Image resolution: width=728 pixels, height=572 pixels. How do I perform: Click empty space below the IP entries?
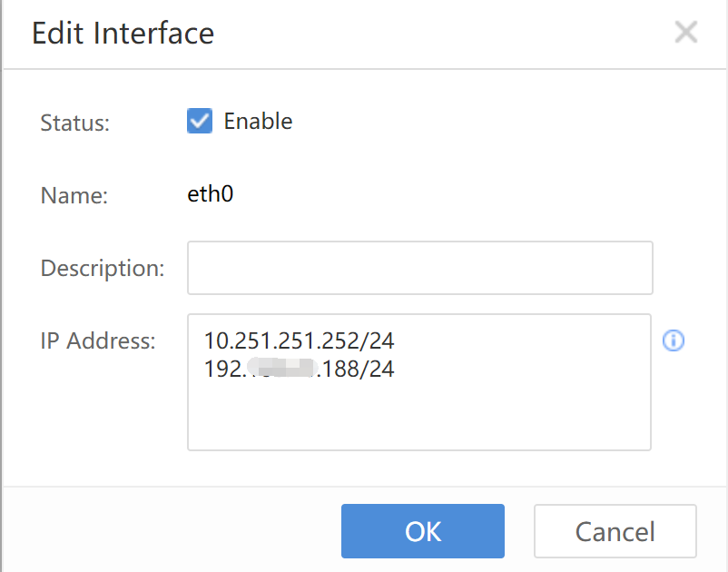[419, 416]
